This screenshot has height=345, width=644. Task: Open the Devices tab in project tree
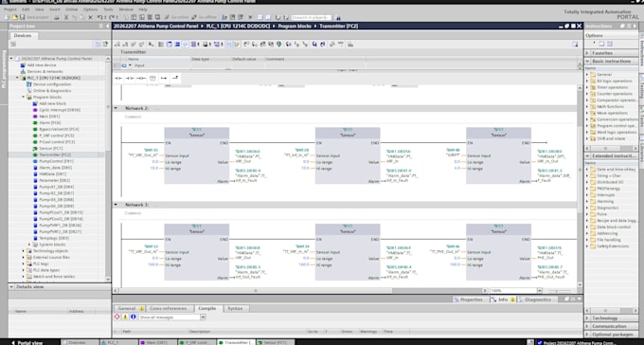click(23, 35)
